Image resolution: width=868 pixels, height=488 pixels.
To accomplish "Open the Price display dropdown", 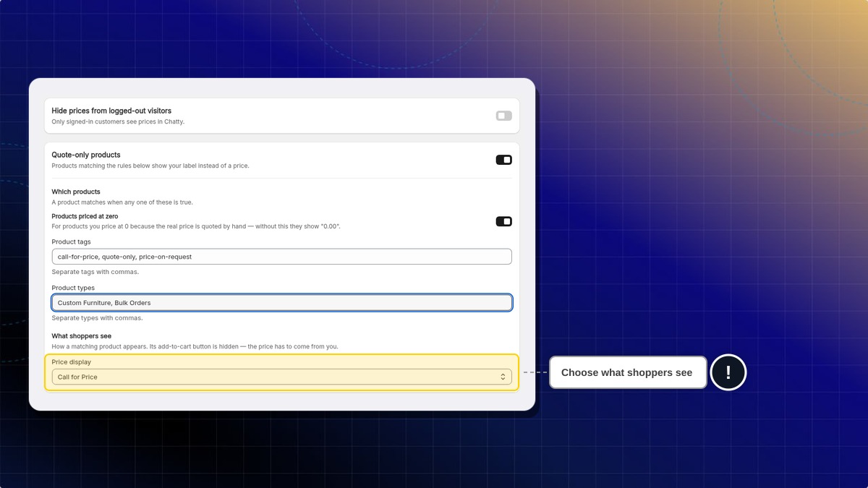I will click(281, 377).
